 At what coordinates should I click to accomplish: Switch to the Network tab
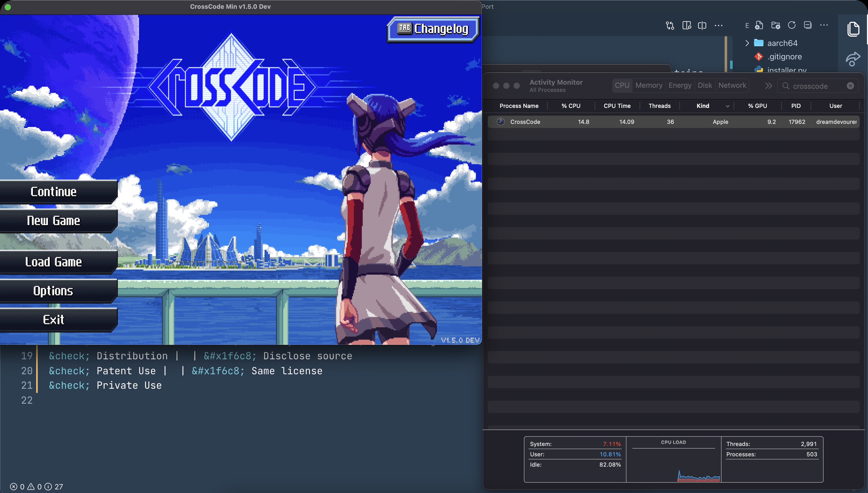[732, 85]
